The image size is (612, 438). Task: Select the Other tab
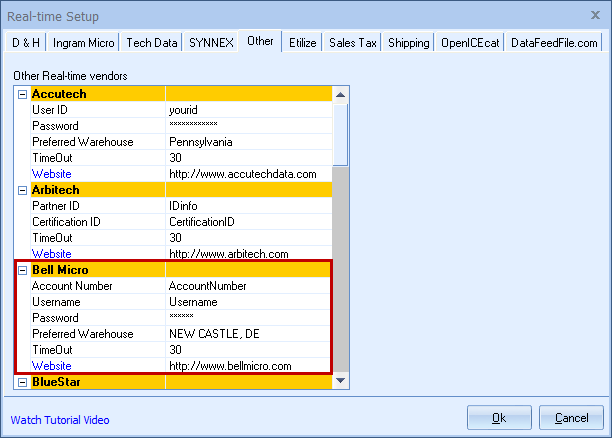260,41
